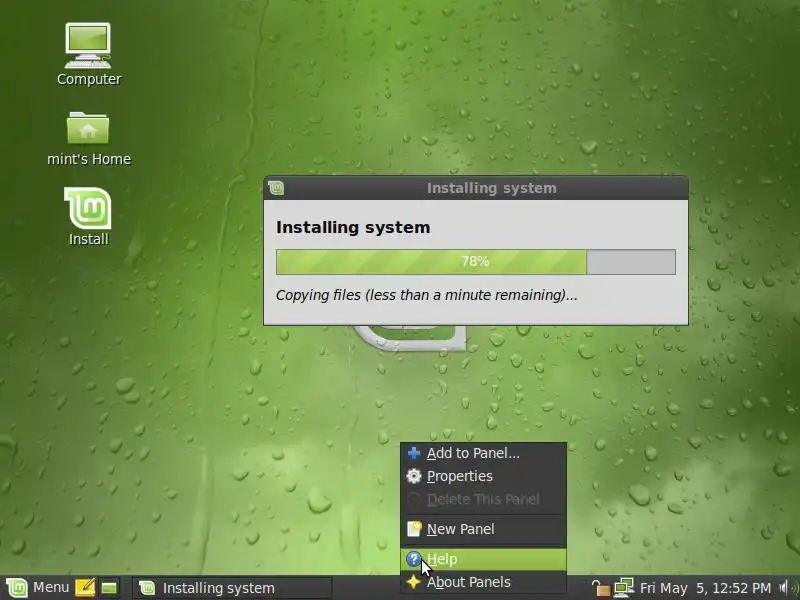Click the show desktop icon in panel
The height and width of the screenshot is (600, 800).
coord(109,588)
